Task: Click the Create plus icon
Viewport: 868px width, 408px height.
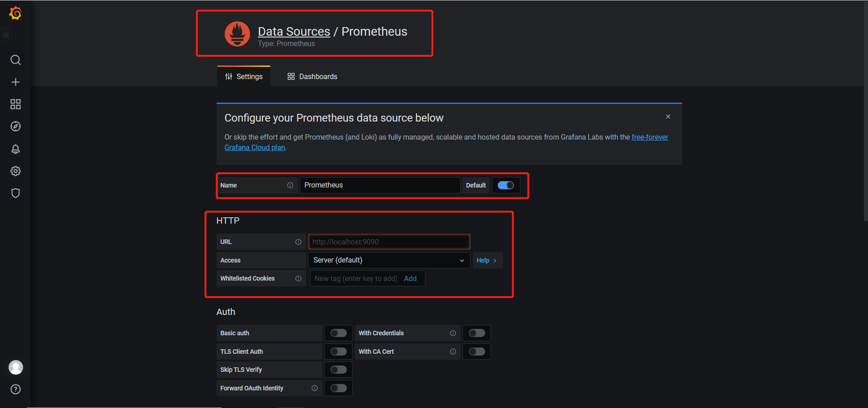Action: click(15, 82)
